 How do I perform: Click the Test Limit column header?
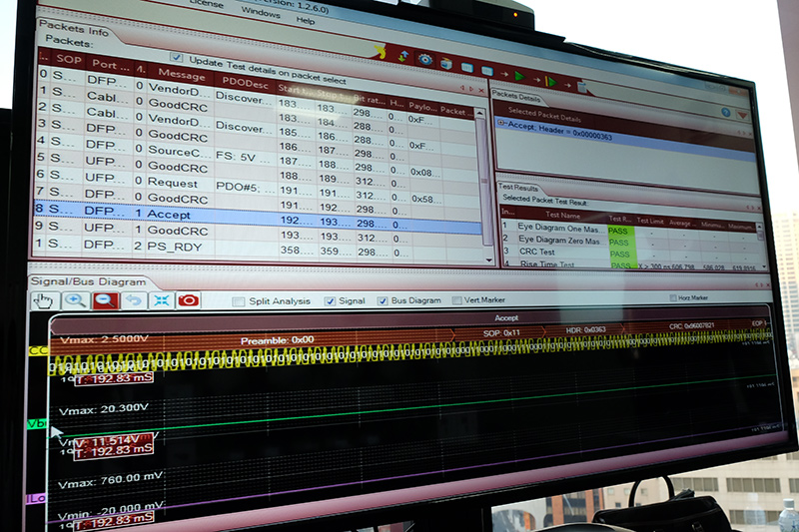click(x=650, y=221)
